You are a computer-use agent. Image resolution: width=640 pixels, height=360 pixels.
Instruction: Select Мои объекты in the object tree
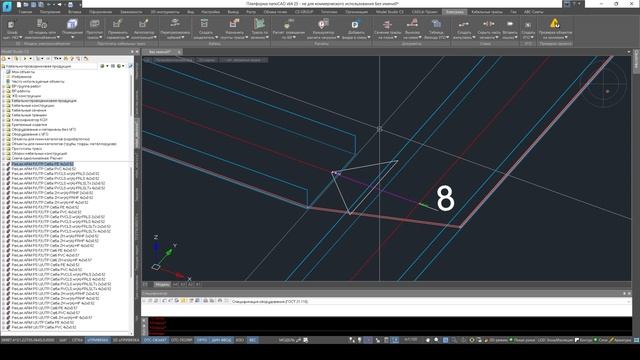(23, 71)
